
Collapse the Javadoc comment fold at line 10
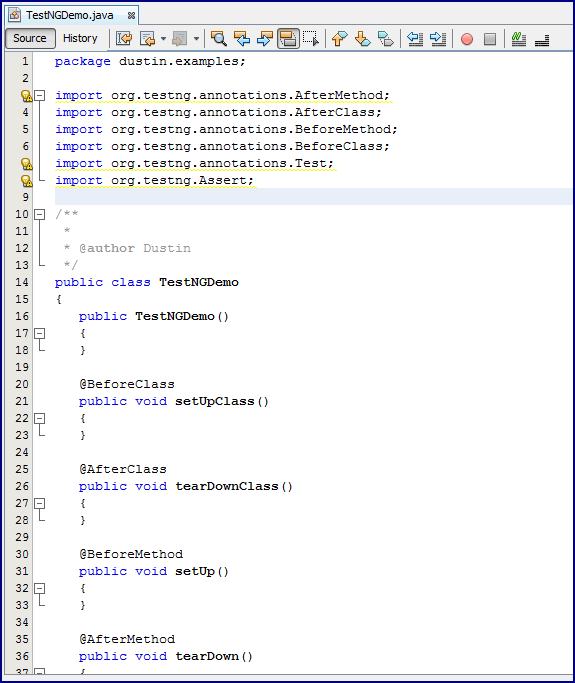[40, 214]
